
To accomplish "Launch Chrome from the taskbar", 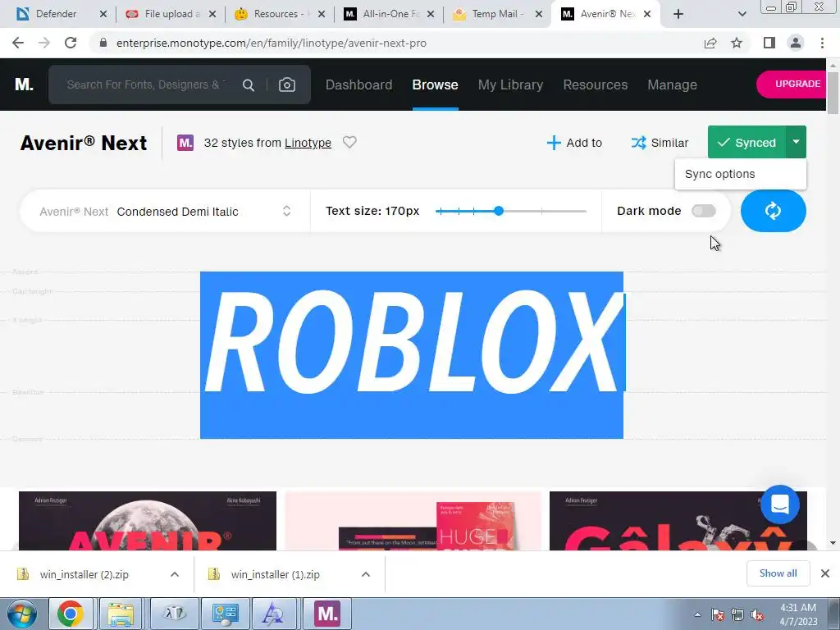I will pos(71,614).
